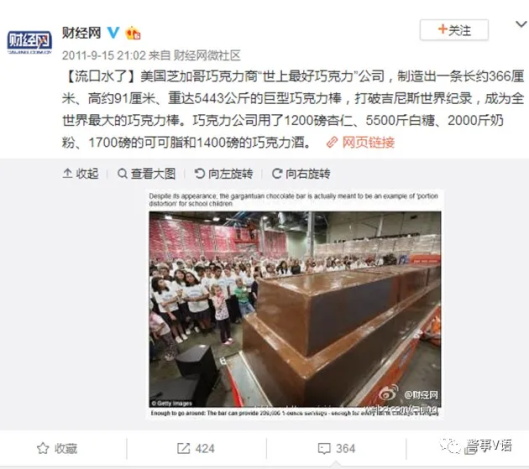Click the orange membership badge icon
The width and height of the screenshot is (529, 469).
[x=133, y=33]
